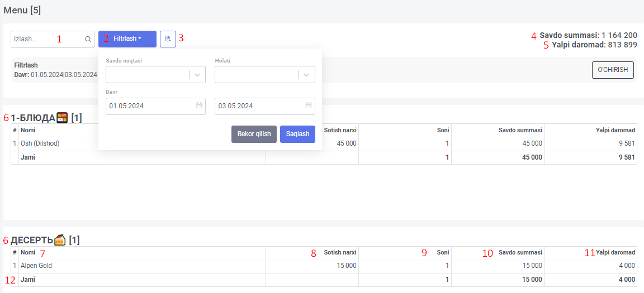Click the O'CHIRISH button

[x=613, y=70]
